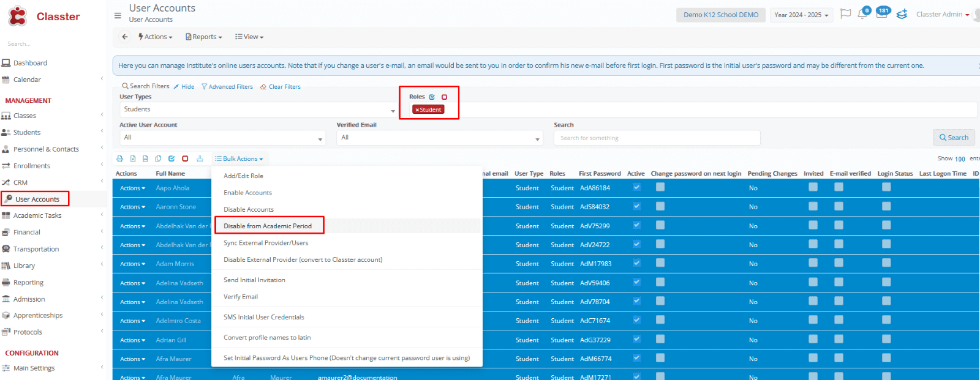The height and width of the screenshot is (380, 980).
Task: Select all roles with Roles check icon
Action: pyautogui.click(x=432, y=97)
